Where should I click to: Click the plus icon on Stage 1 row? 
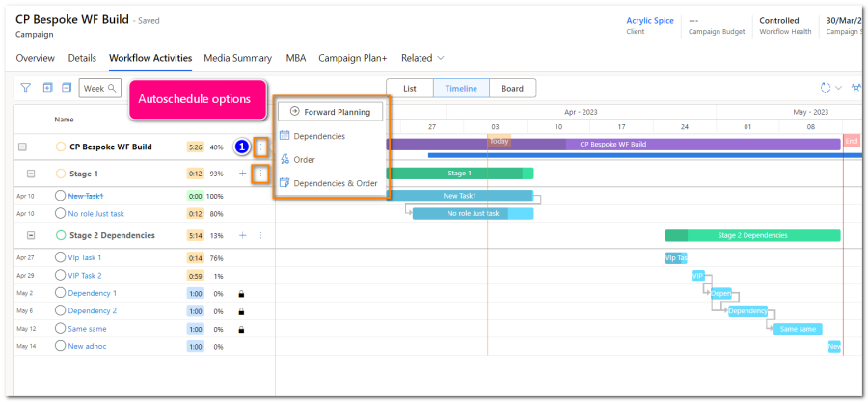[243, 174]
